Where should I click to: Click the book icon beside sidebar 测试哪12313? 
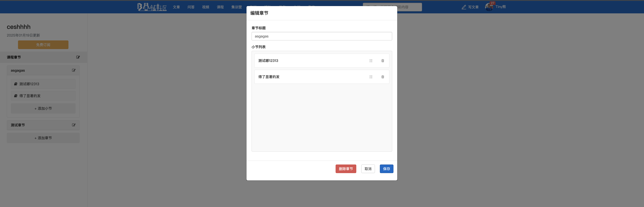[16, 84]
